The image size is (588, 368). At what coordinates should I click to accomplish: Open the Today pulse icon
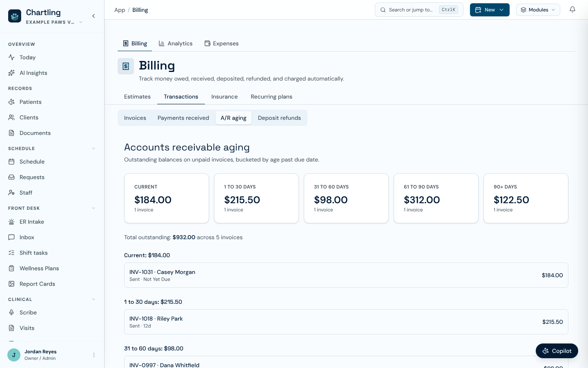(11, 57)
